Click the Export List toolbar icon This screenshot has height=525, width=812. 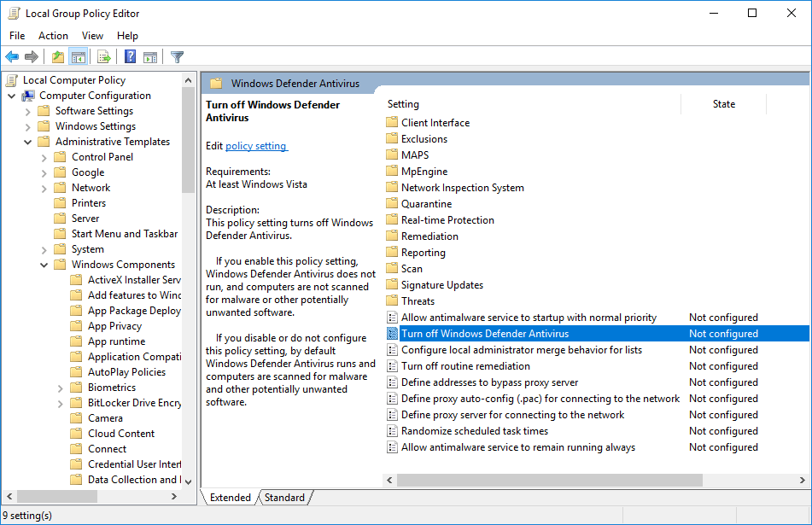pos(104,57)
